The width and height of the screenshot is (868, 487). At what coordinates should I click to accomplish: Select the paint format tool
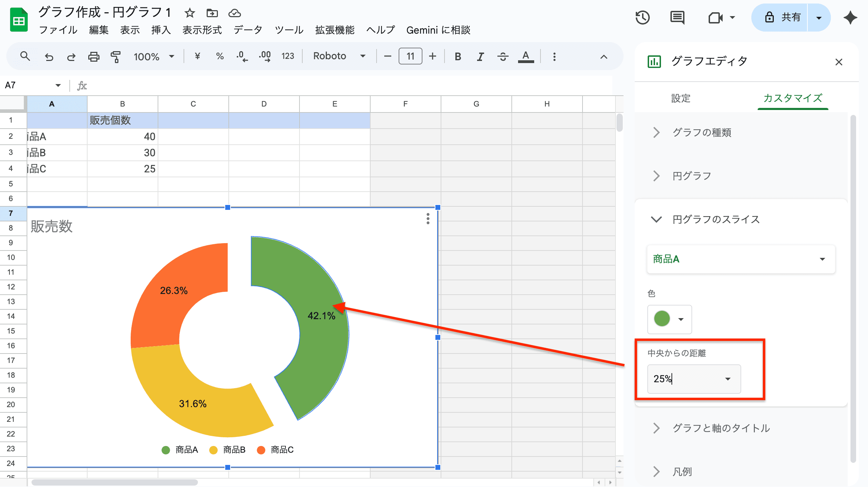[x=116, y=56]
